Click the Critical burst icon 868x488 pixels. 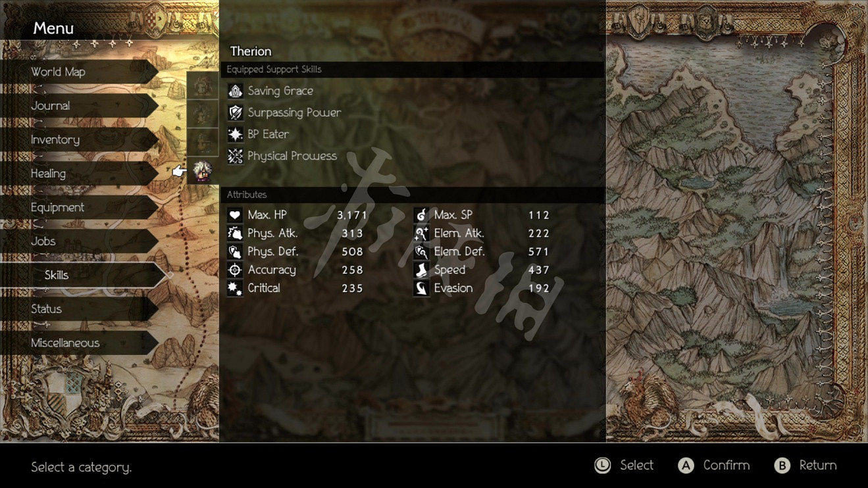point(235,288)
